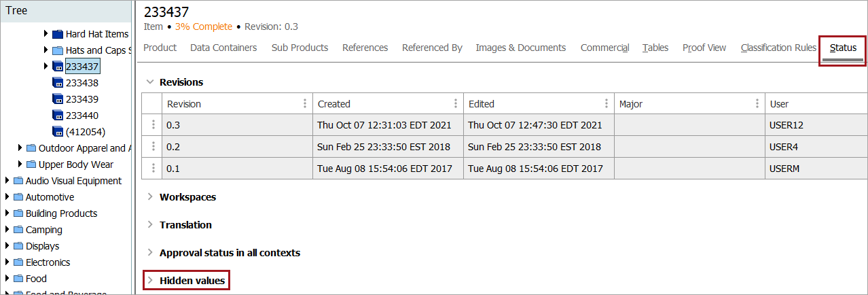Collapse the Revisions section
868x295 pixels.
151,82
